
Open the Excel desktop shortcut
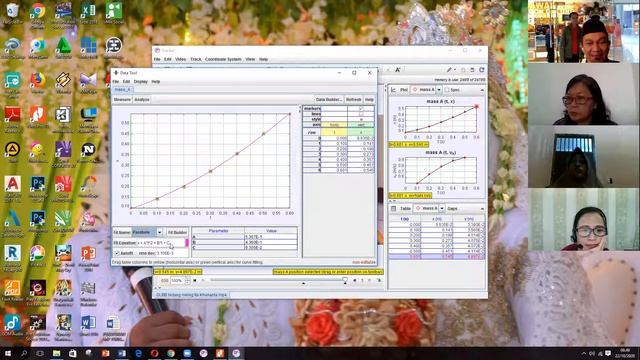[x=88, y=11]
